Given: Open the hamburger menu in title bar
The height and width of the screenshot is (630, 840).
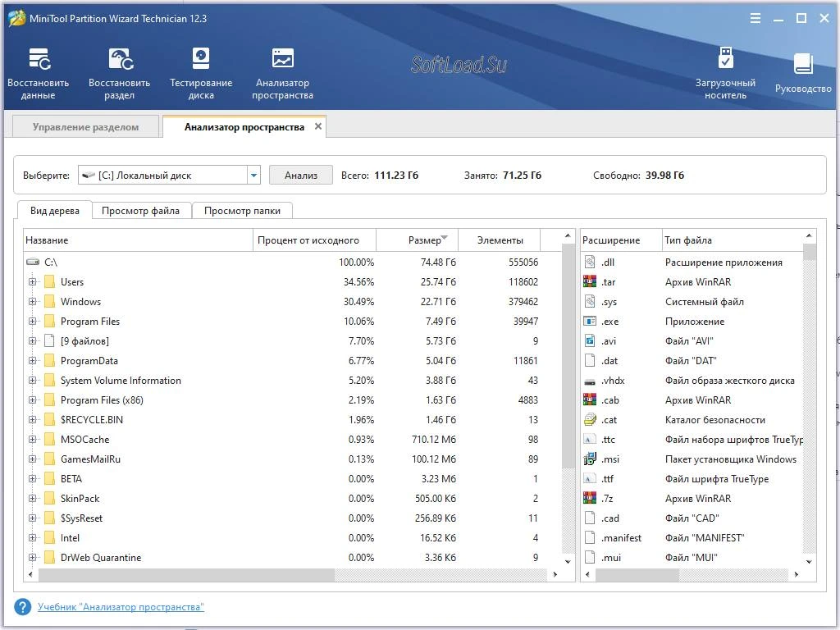Looking at the screenshot, I should (756, 18).
